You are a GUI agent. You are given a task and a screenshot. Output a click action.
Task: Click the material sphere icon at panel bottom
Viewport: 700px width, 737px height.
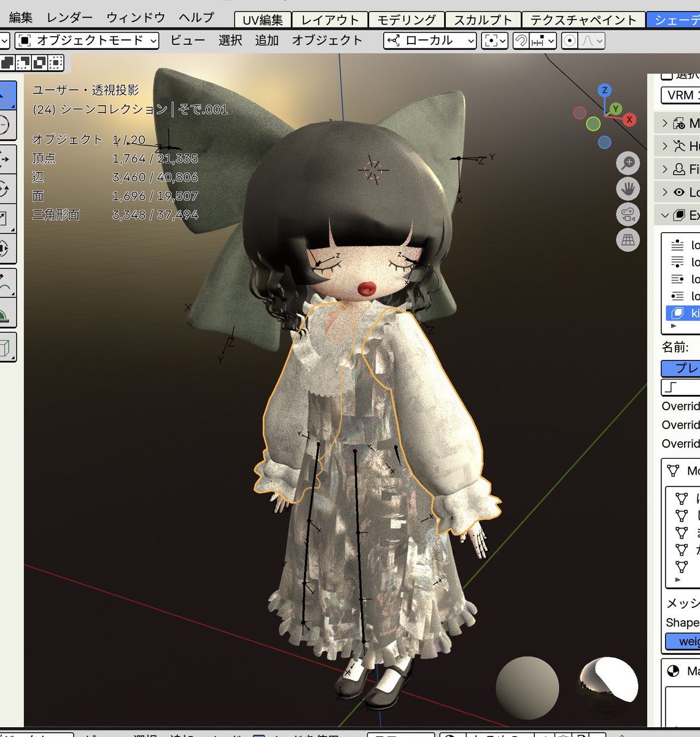click(x=673, y=671)
